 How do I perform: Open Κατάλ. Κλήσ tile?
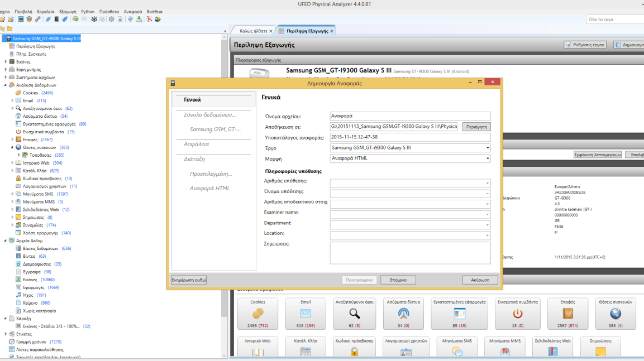(x=306, y=347)
